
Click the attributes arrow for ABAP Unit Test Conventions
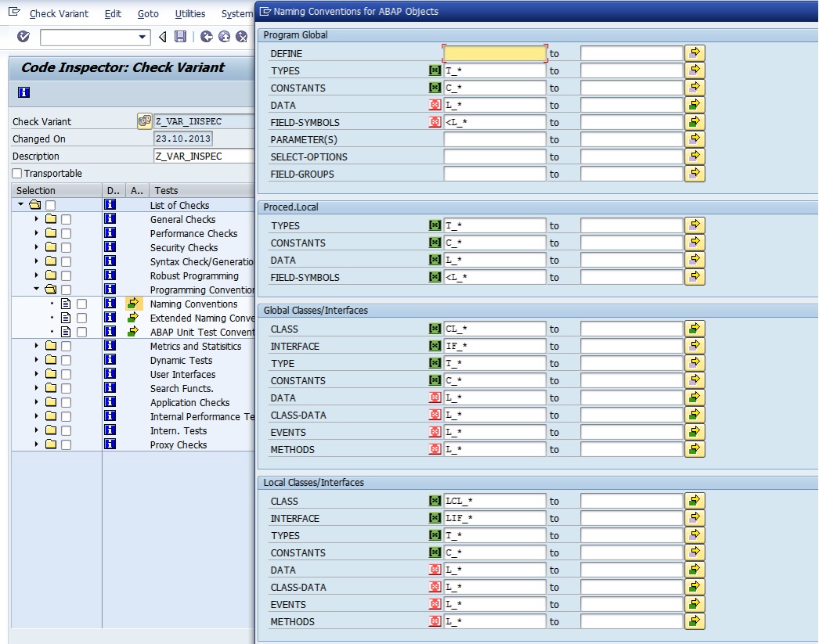tap(134, 332)
